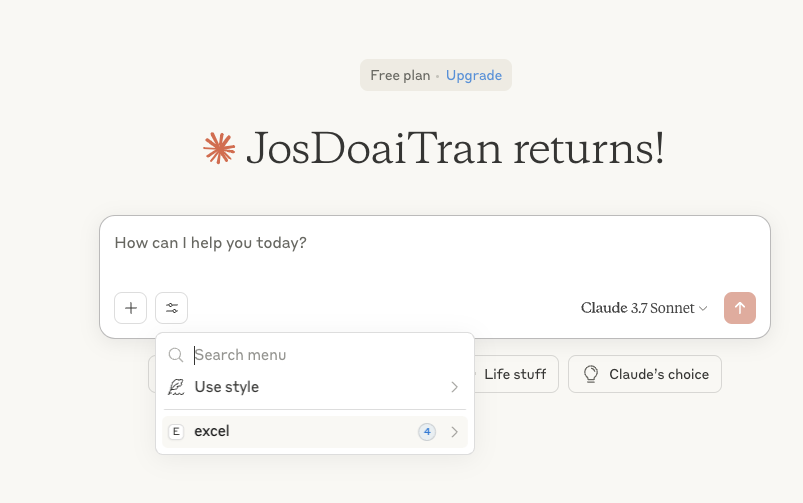Open the Claude 3.7 Sonnet model selector
Screen dimensions: 803x503
[644, 308]
